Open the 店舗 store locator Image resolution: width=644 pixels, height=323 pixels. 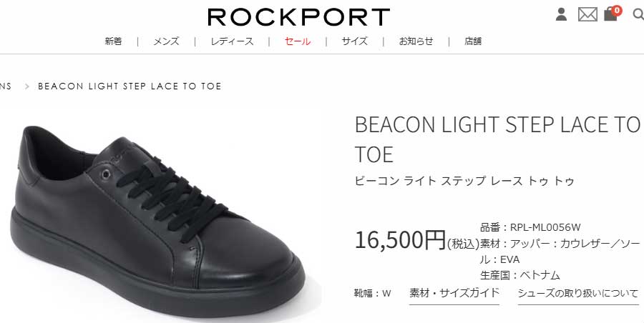473,41
